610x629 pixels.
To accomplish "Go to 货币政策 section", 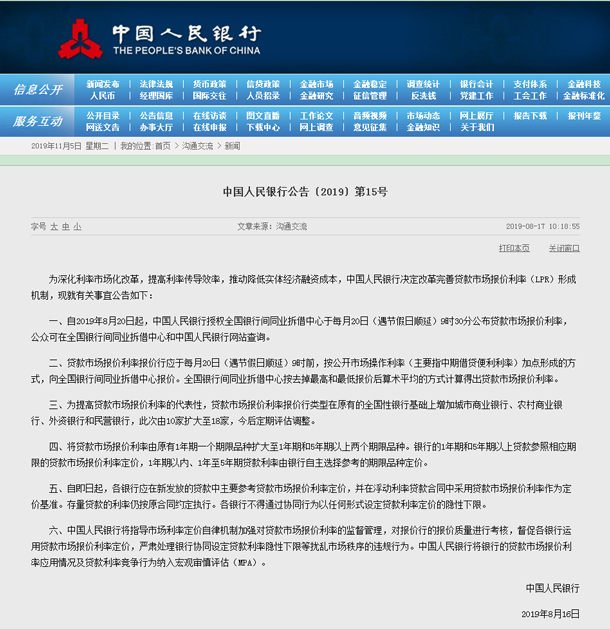I will 209,84.
